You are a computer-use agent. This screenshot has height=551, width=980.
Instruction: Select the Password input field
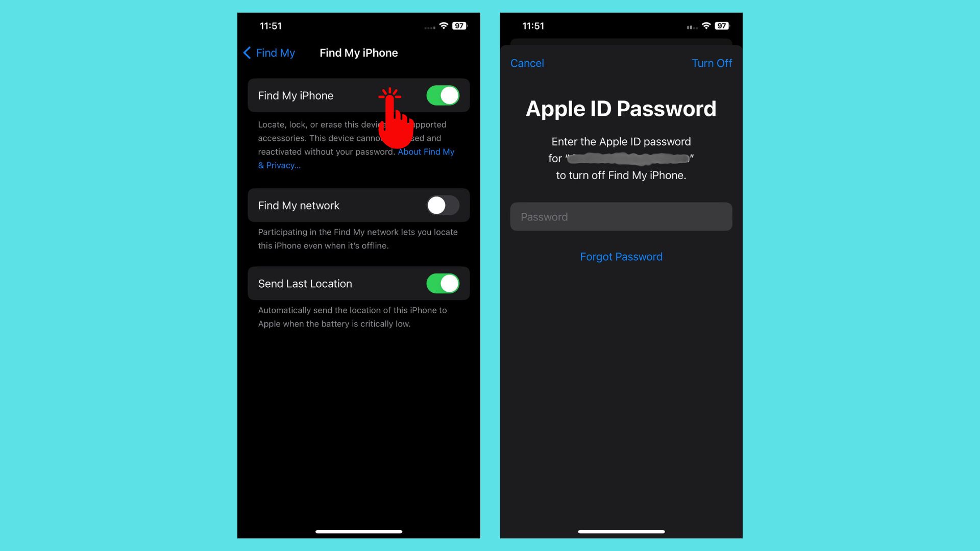click(621, 216)
